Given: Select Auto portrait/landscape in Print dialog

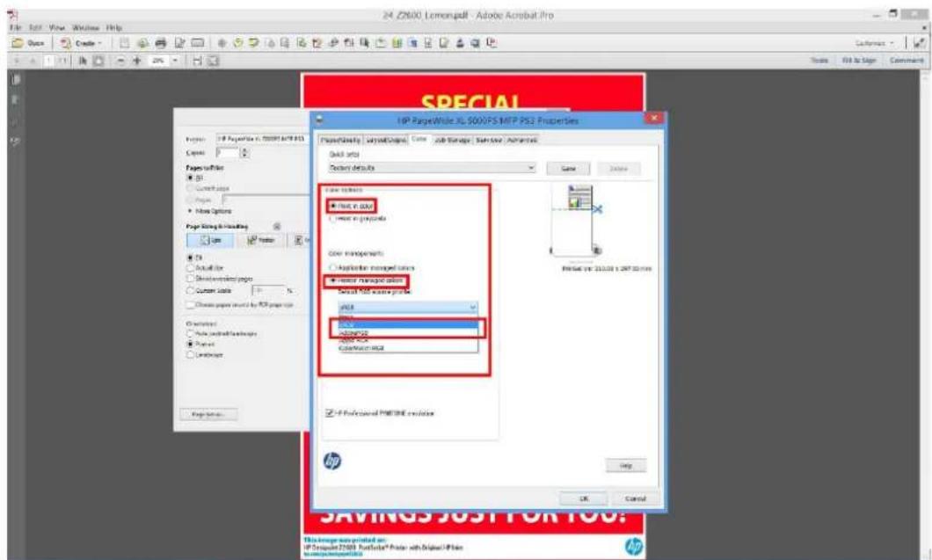Looking at the screenshot, I should tap(191, 334).
